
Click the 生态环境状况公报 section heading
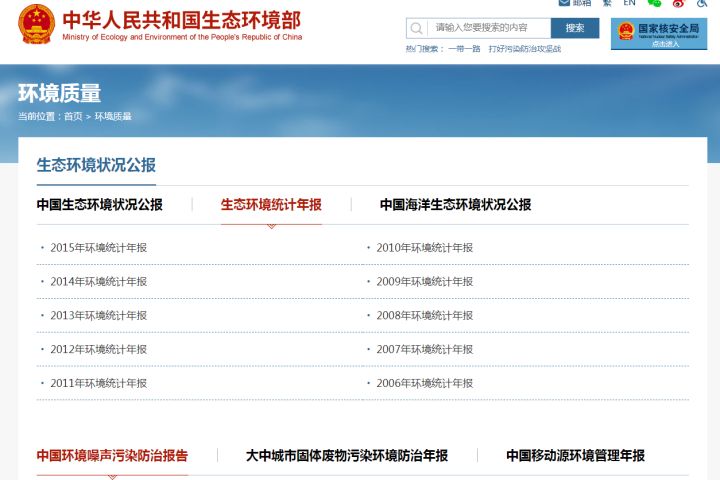(x=96, y=165)
